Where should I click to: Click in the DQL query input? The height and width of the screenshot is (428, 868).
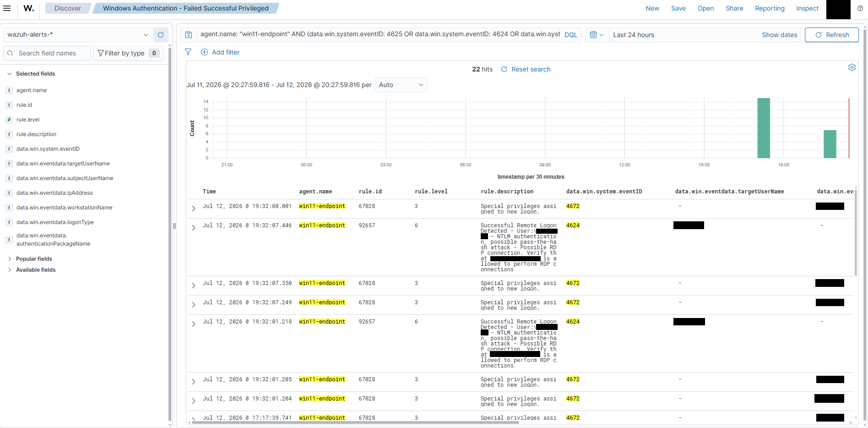click(380, 34)
